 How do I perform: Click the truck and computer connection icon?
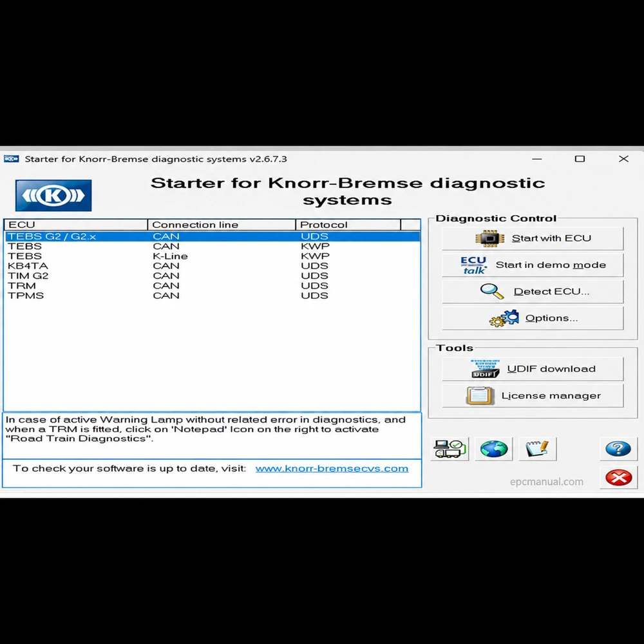click(450, 448)
